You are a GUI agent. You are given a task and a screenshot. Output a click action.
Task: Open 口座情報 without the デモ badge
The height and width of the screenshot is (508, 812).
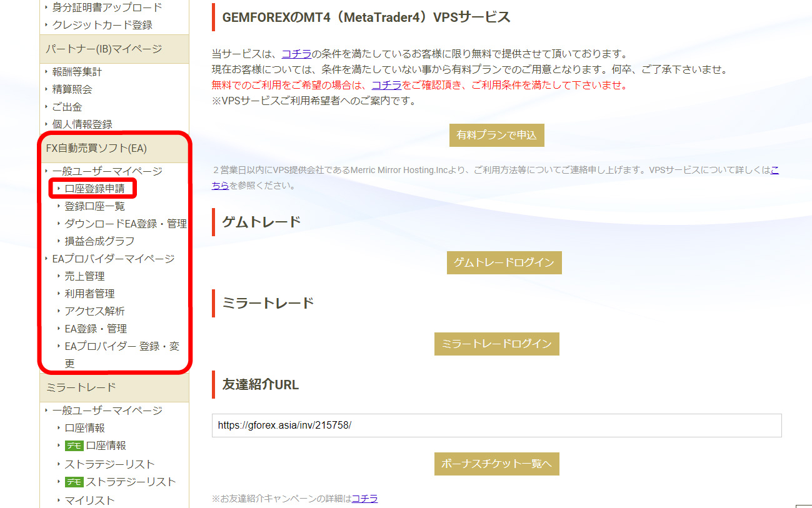85,428
